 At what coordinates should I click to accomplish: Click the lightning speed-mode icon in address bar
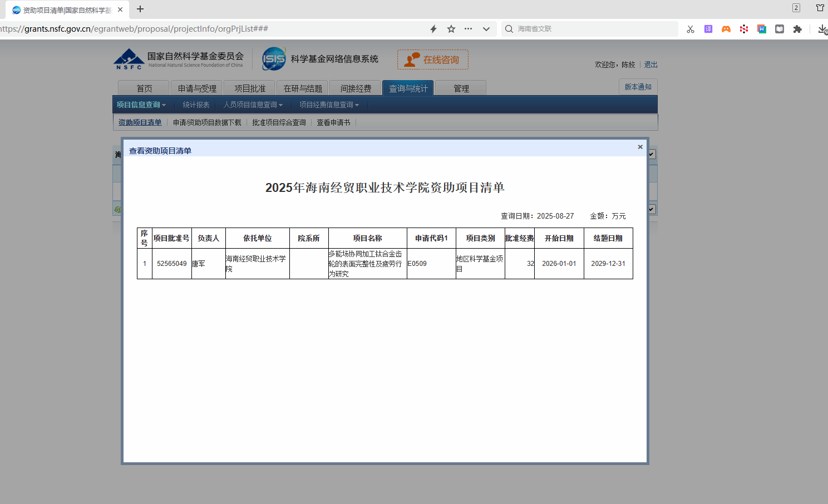[433, 29]
